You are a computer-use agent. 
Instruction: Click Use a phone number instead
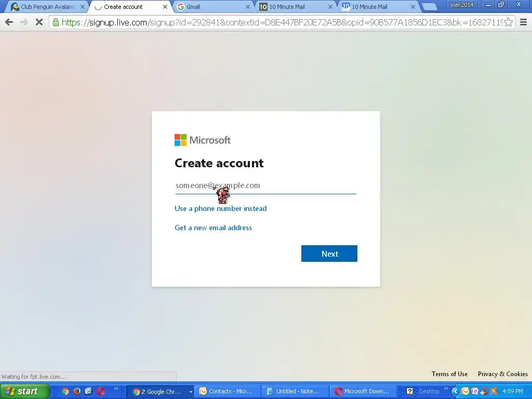(220, 208)
